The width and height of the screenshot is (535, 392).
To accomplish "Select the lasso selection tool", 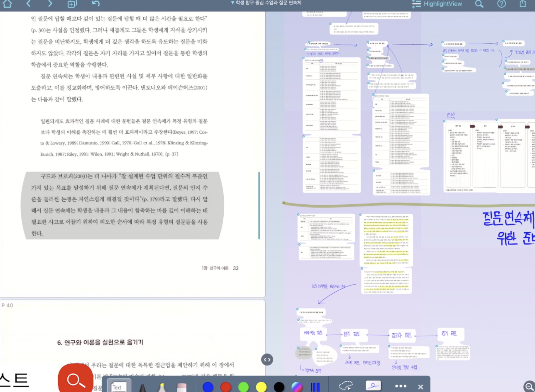I will (346, 386).
